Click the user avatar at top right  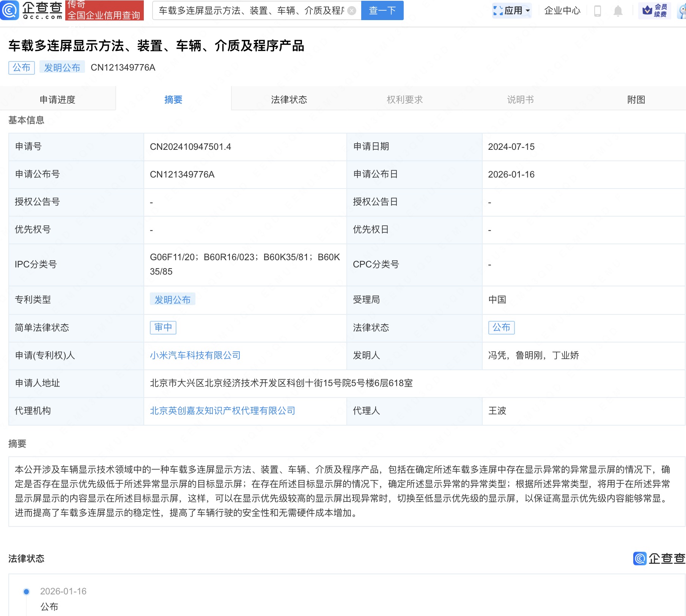coord(682,11)
